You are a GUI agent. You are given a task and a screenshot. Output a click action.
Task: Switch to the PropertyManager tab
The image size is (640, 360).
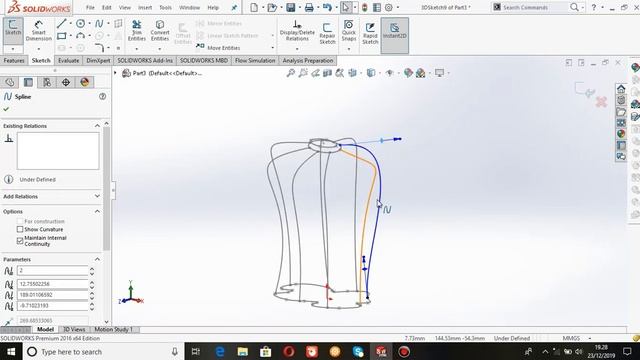pyautogui.click(x=28, y=82)
